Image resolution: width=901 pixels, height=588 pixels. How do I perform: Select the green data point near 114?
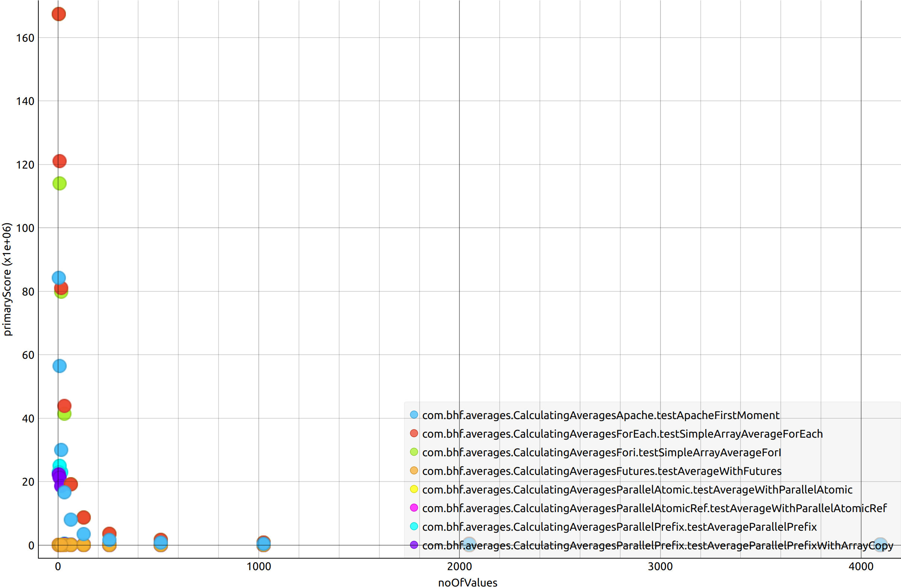click(x=60, y=183)
